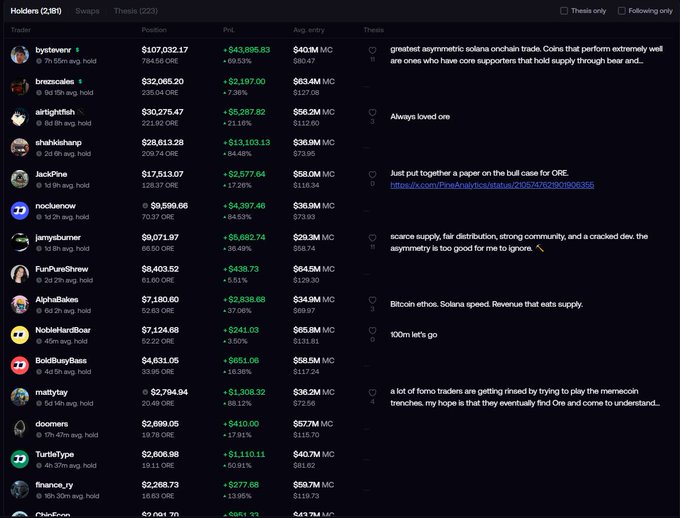Open shahkishanp's avatar
Image resolution: width=680 pixels, height=518 pixels.
pyautogui.click(x=20, y=148)
